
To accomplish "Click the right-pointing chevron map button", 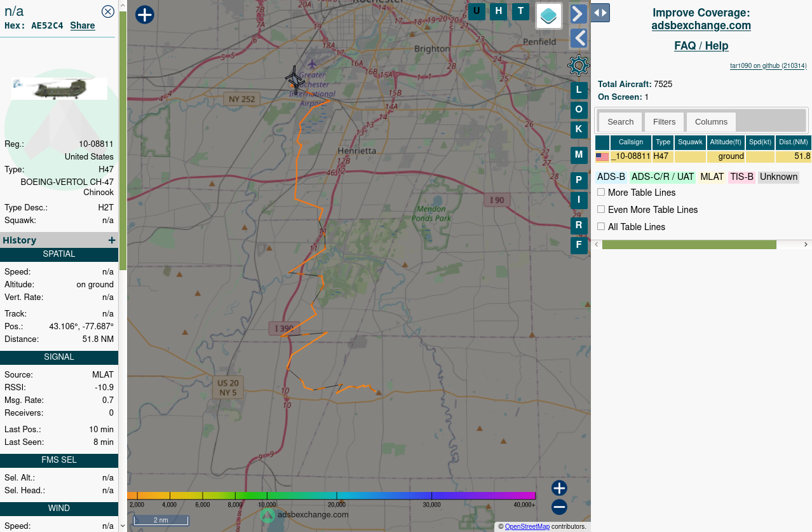I will 578,13.
